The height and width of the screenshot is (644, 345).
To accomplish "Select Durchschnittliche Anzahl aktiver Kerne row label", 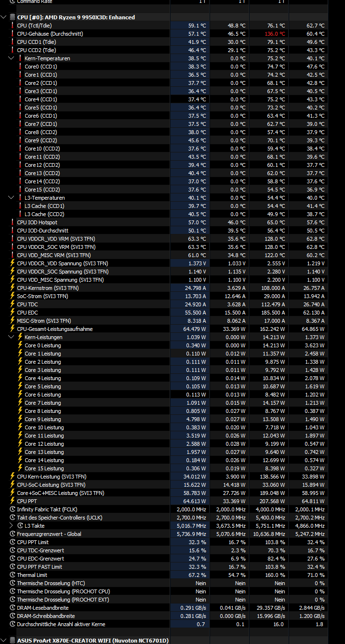I will [61, 624].
